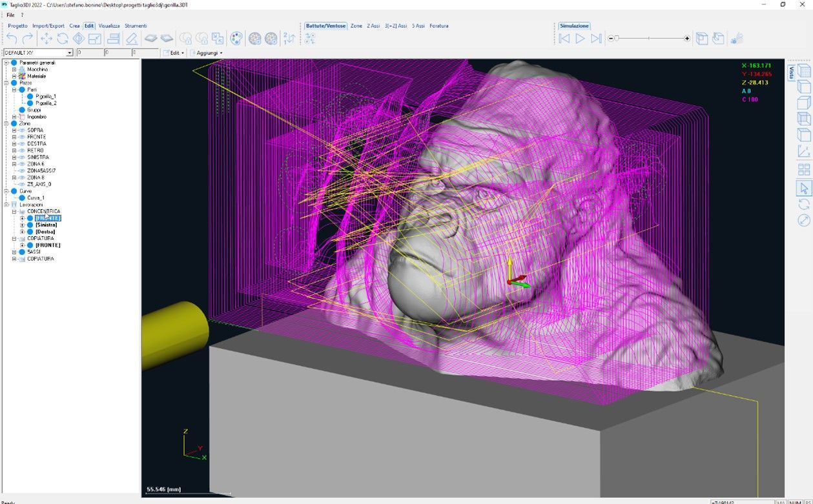Click the four-viewport grid layout icon

click(x=804, y=170)
